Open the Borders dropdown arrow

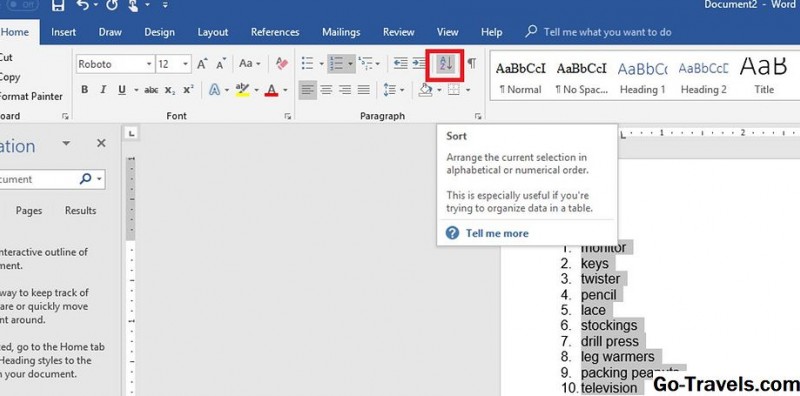click(x=468, y=90)
